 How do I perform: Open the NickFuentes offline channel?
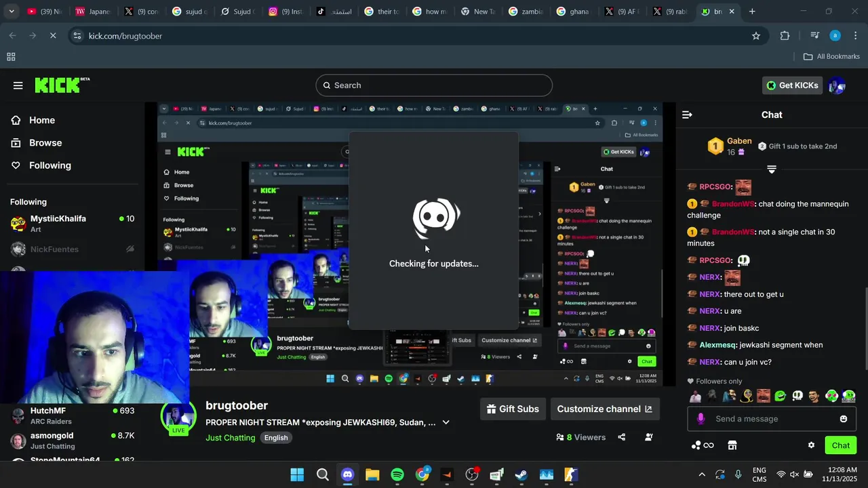pyautogui.click(x=72, y=249)
